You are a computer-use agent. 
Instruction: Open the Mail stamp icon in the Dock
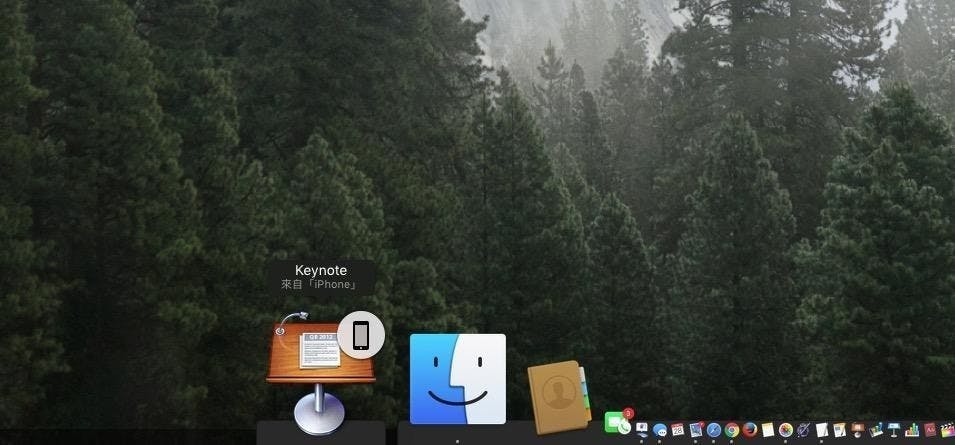tap(697, 430)
